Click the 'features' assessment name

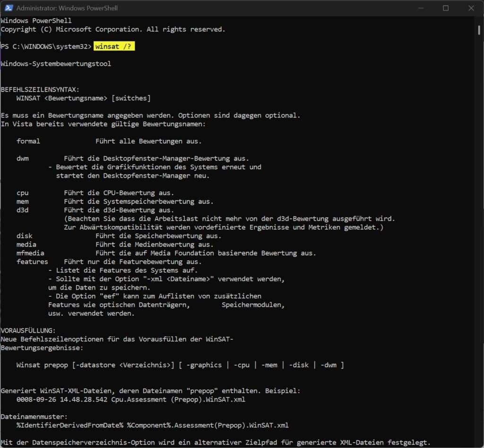(x=33, y=262)
